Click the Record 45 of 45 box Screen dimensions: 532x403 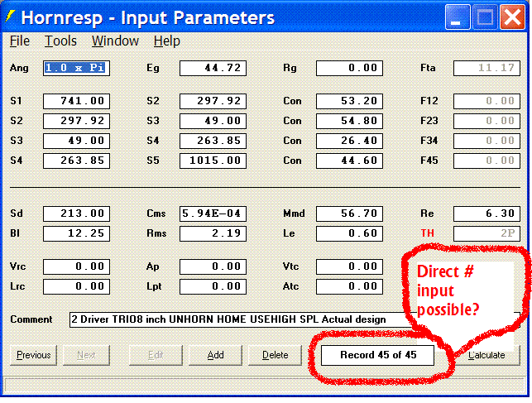[377, 355]
